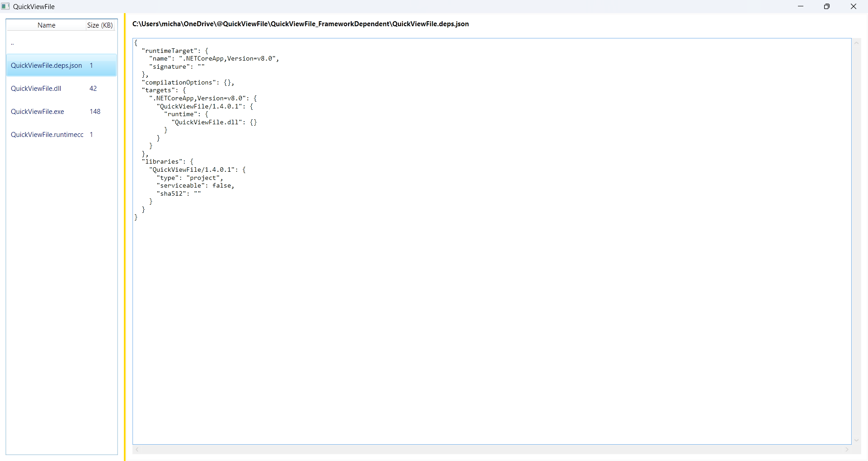Close the QuickViewFile window
This screenshot has width=868, height=461.
(x=854, y=6)
